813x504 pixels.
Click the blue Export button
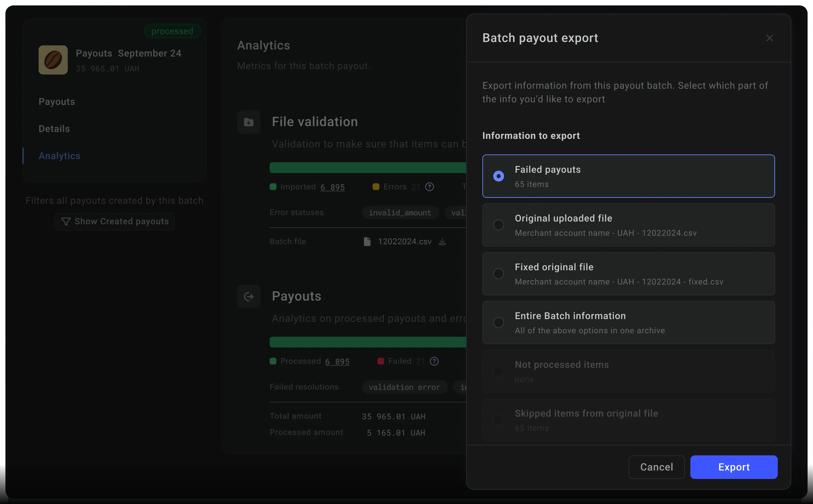(734, 467)
